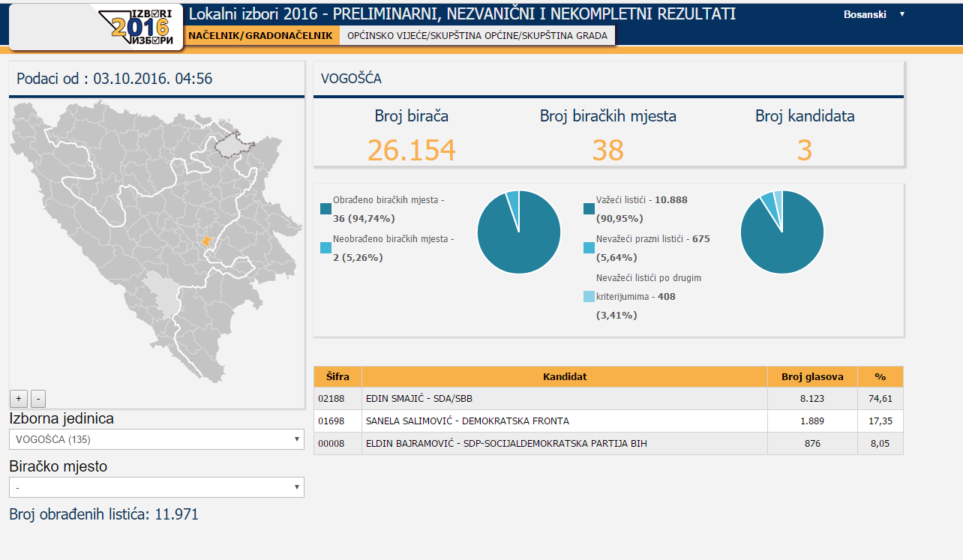Open the Bosanski language dropdown
The image size is (963, 560).
874,14
